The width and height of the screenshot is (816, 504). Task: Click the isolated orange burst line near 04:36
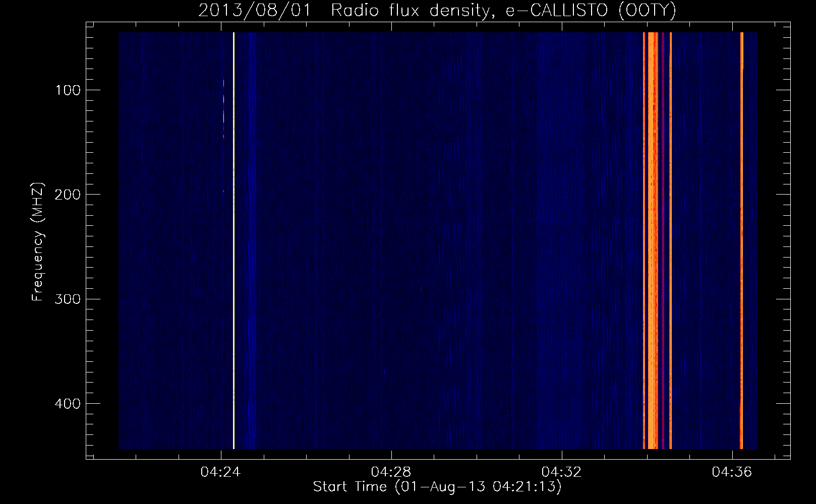(741, 240)
